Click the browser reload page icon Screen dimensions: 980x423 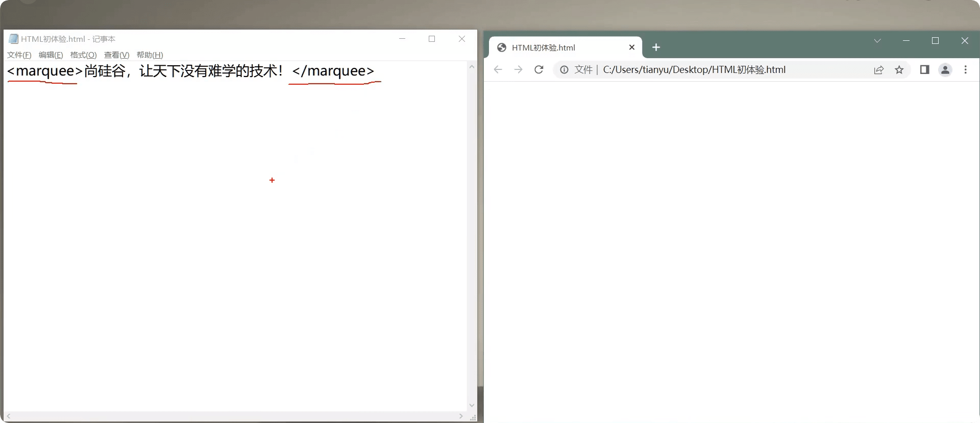538,70
